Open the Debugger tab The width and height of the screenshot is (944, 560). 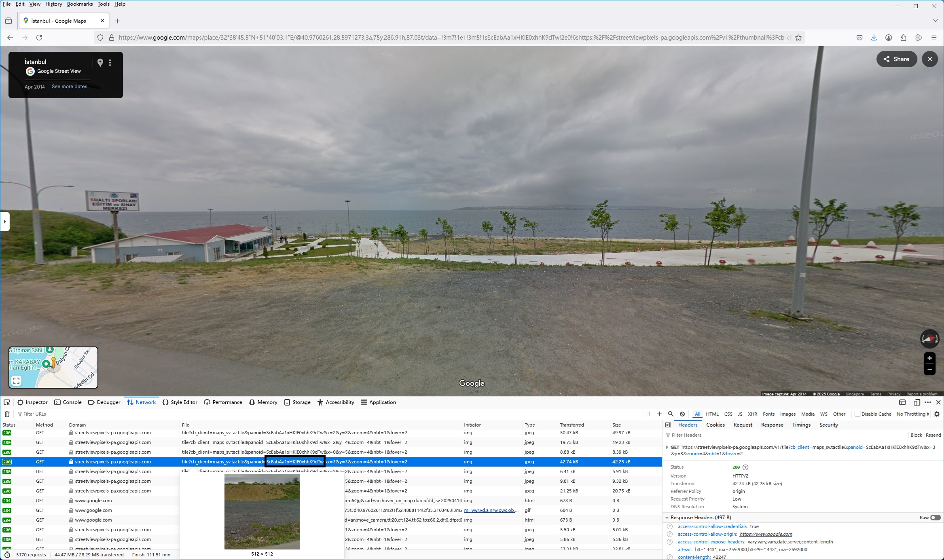pyautogui.click(x=104, y=402)
